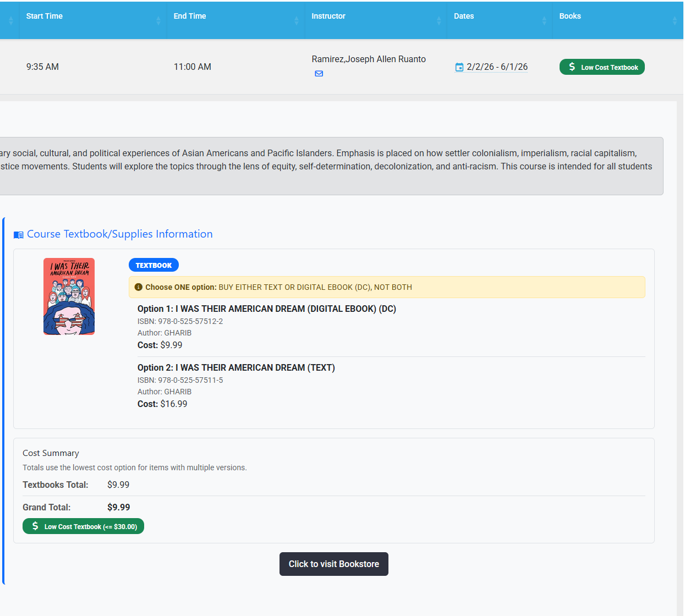
Task: Click the calendar icon beside the dates
Action: pos(459,67)
